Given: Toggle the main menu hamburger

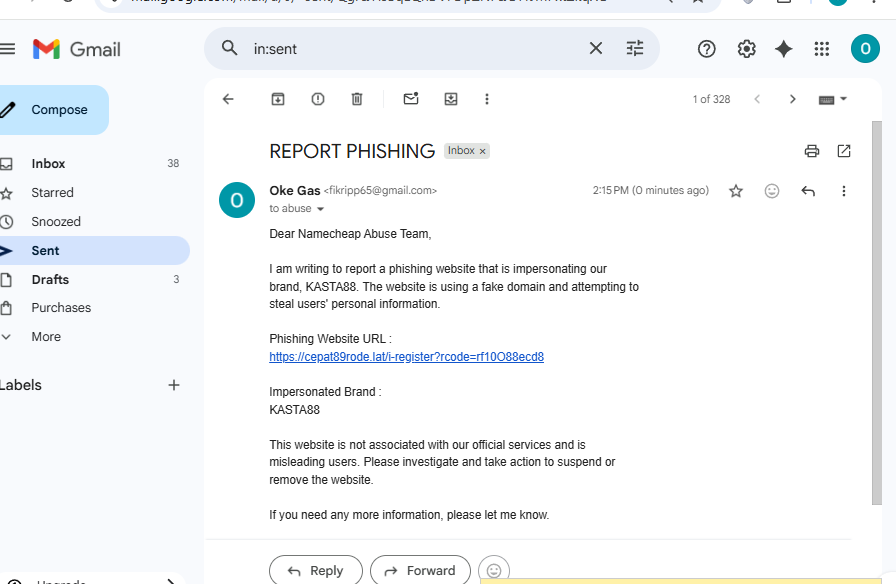Looking at the screenshot, I should pyautogui.click(x=8, y=49).
